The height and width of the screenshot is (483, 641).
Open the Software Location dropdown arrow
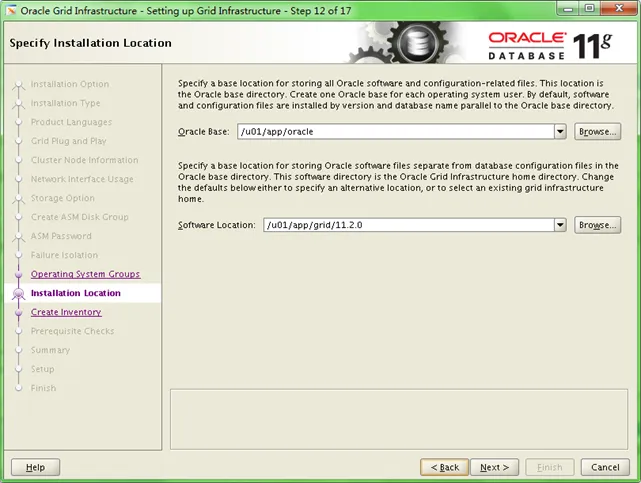(560, 225)
